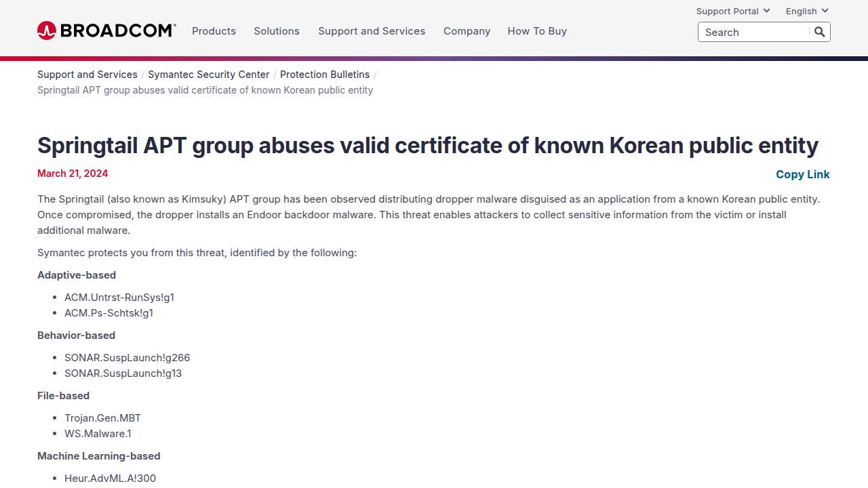Select SONAR.SuspLaunch!g266 list entry

(127, 358)
